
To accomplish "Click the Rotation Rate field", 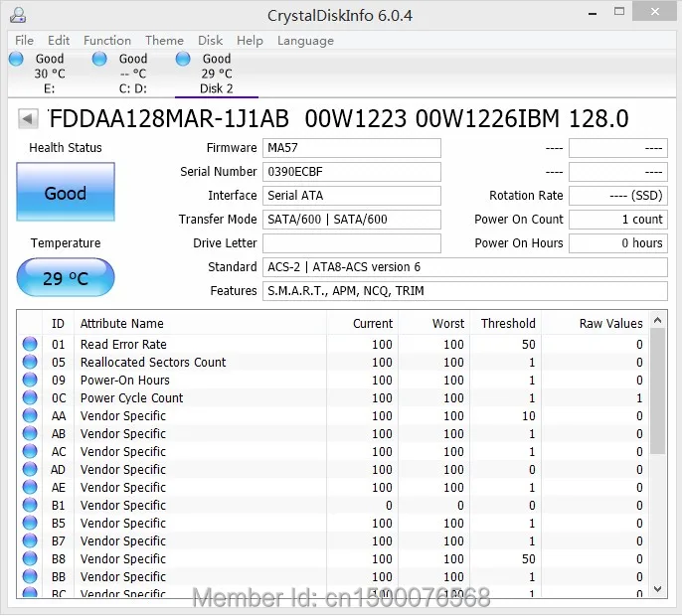I will pos(618,196).
